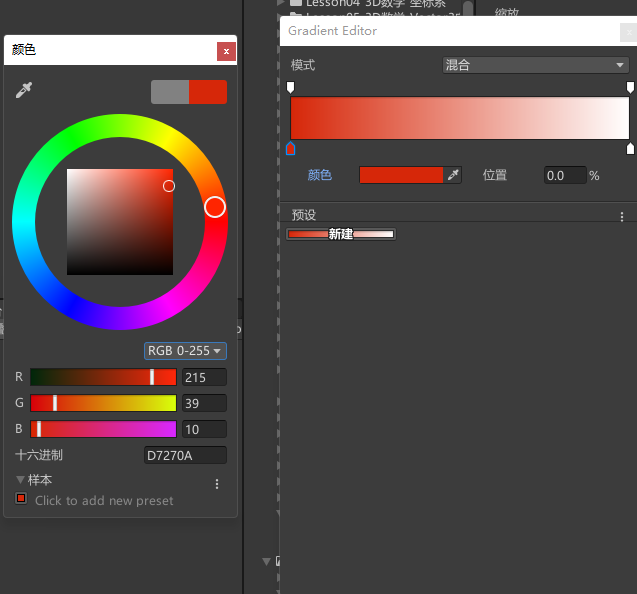Click the hexadecimal field showing D7270A

pos(185,455)
